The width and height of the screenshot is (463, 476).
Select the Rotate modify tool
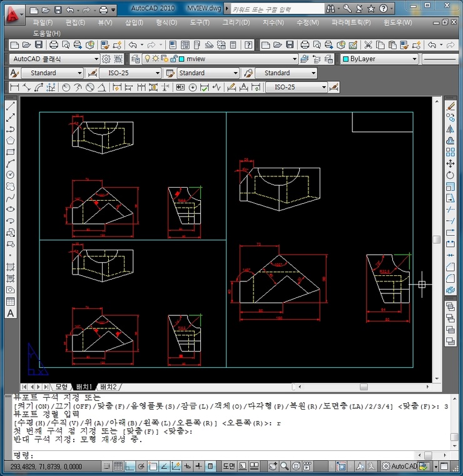pos(450,175)
